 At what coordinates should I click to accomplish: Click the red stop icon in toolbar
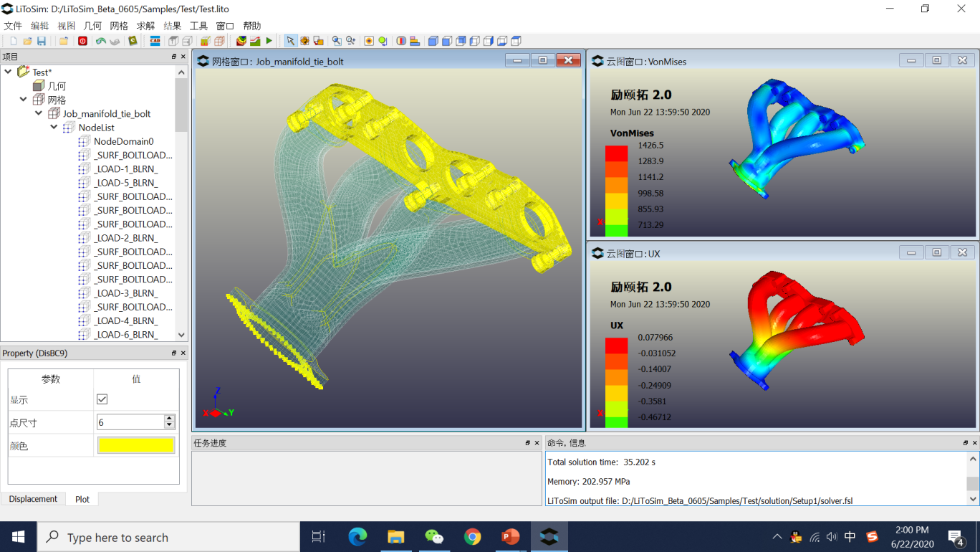82,41
